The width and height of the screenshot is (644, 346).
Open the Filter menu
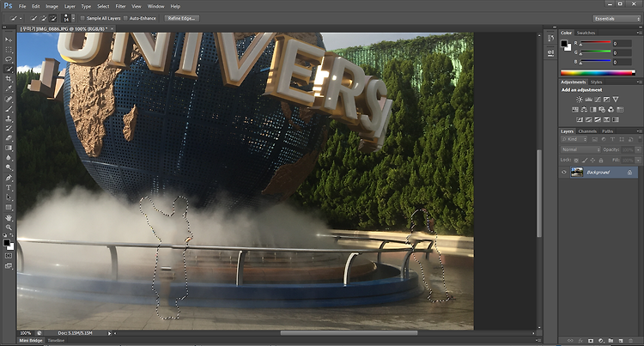[x=120, y=6]
